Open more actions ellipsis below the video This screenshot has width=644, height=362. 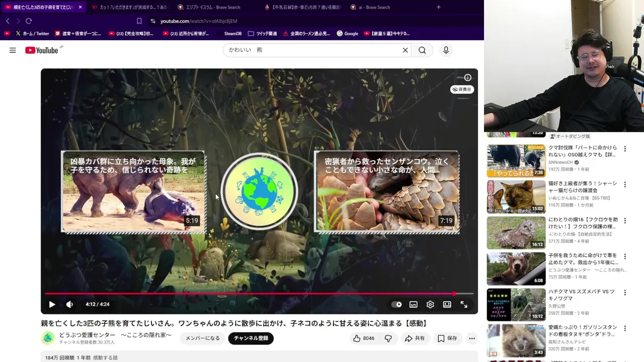[472, 338]
